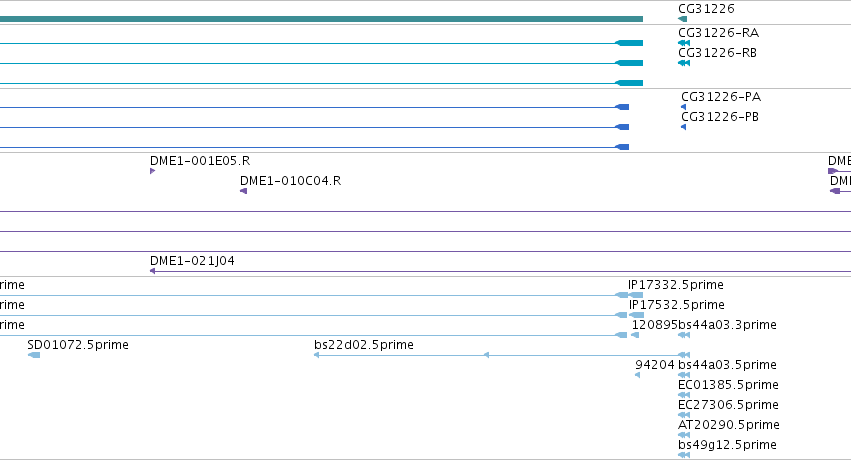Click the small arrow under 94204
The height and width of the screenshot is (460, 851).
tap(638, 375)
